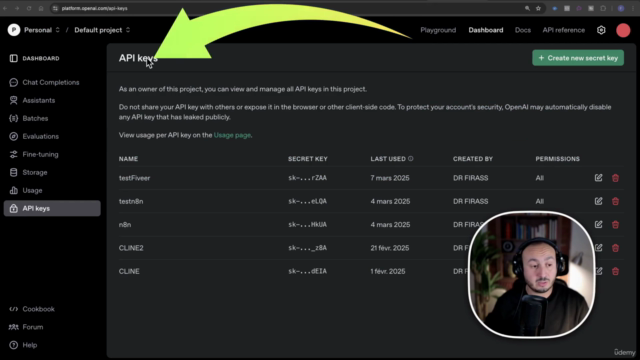Open the Usage page link
The image size is (640, 360).
232,135
